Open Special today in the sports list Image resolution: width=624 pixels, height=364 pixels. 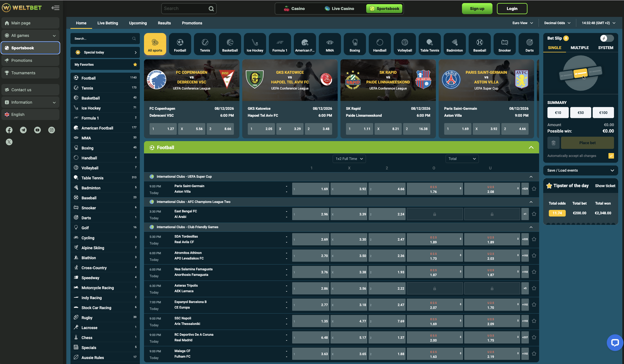pyautogui.click(x=105, y=52)
